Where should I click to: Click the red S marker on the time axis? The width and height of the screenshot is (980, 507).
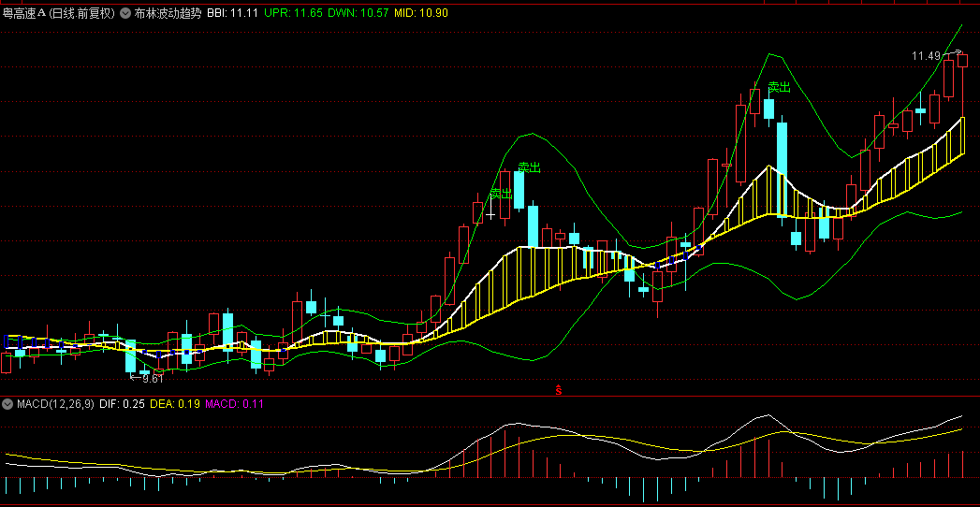click(559, 391)
